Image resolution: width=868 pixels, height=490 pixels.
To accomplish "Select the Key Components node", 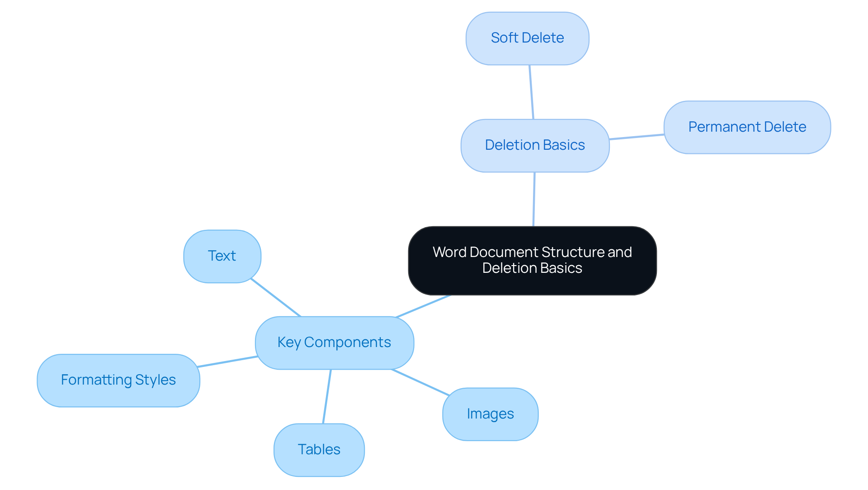I will (x=334, y=343).
